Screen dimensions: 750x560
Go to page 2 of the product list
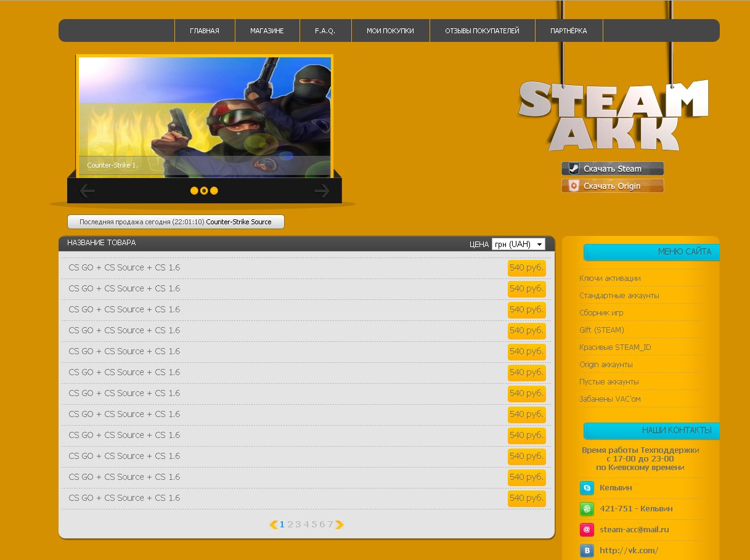(290, 525)
